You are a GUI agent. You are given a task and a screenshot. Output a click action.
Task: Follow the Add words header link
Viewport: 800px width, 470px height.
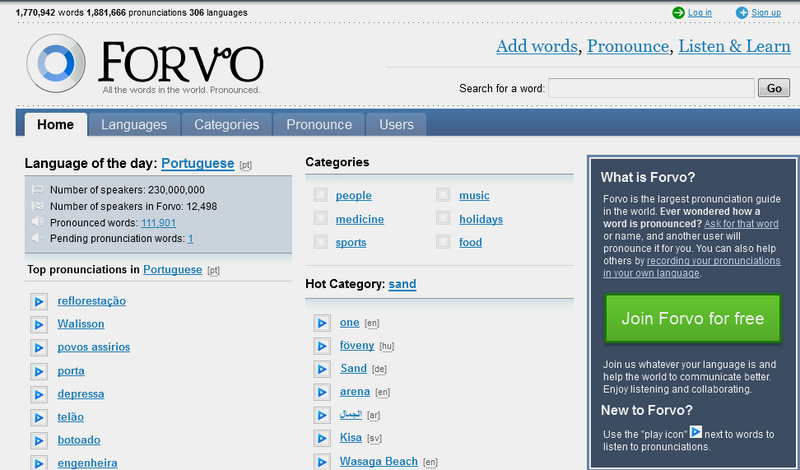click(x=537, y=46)
